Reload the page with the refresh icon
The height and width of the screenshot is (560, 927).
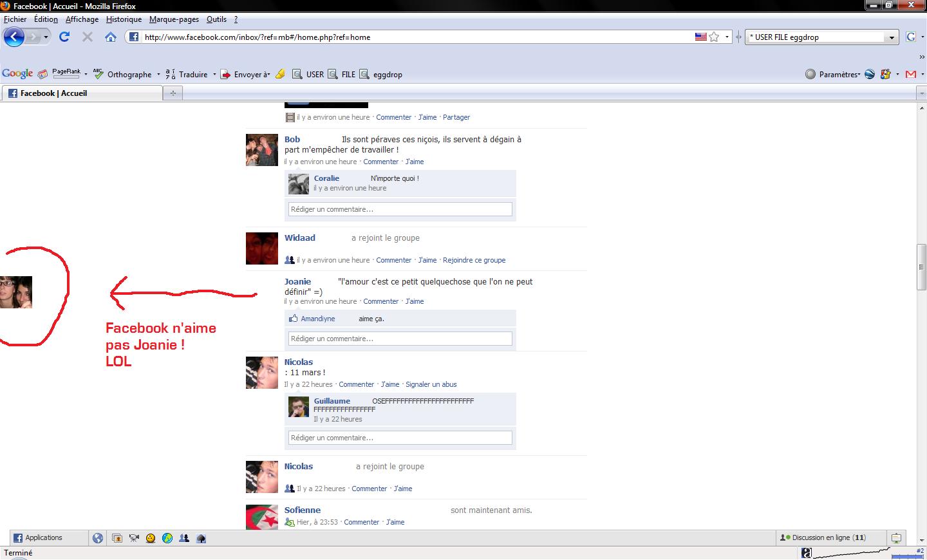click(64, 37)
